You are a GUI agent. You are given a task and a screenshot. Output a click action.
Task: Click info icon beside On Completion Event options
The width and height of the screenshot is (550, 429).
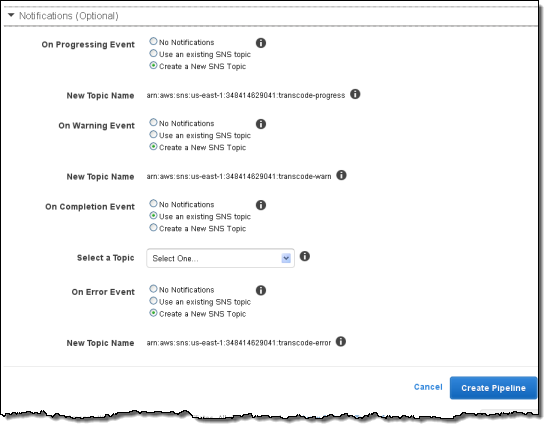261,205
